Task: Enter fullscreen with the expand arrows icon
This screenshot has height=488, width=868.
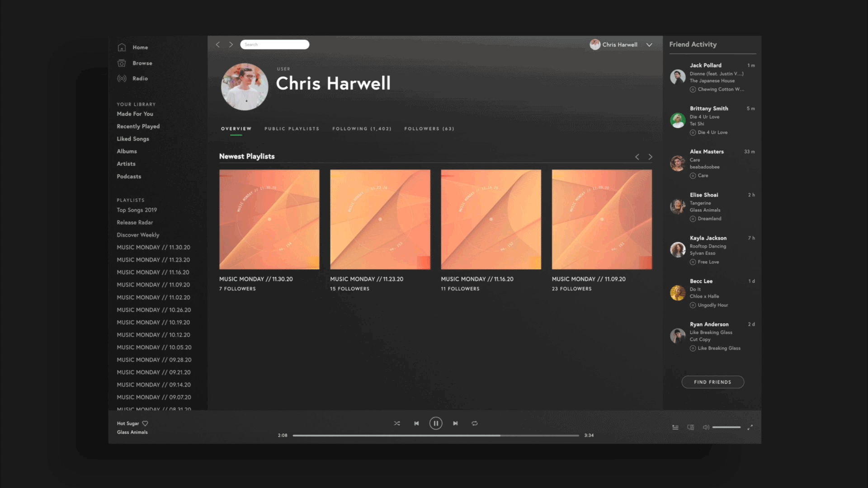Action: [x=750, y=427]
